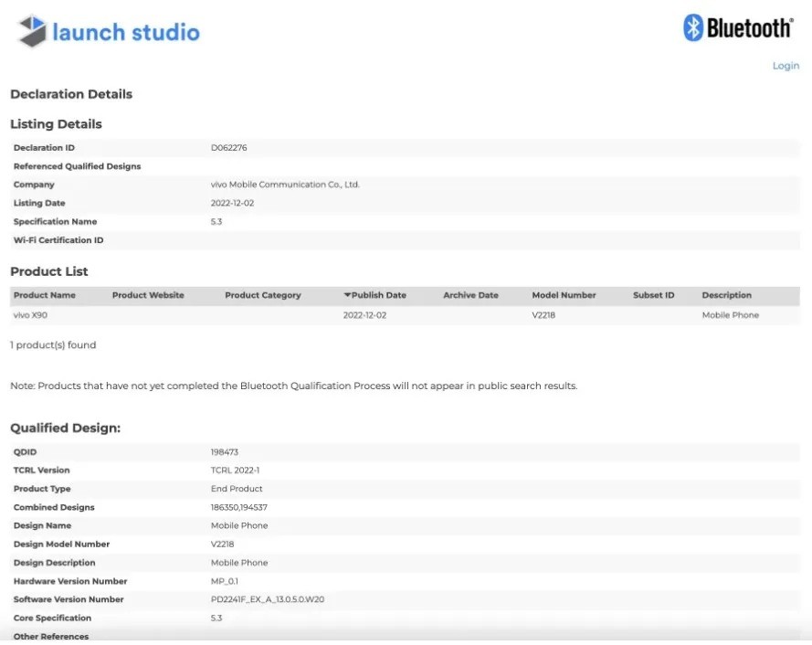
Task: Select QDID value 198473
Action: (x=225, y=451)
